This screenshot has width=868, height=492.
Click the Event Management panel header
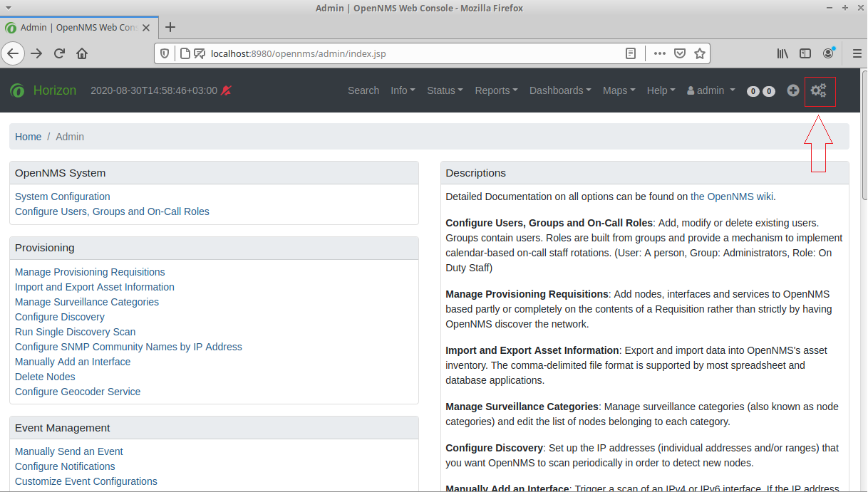coord(214,428)
